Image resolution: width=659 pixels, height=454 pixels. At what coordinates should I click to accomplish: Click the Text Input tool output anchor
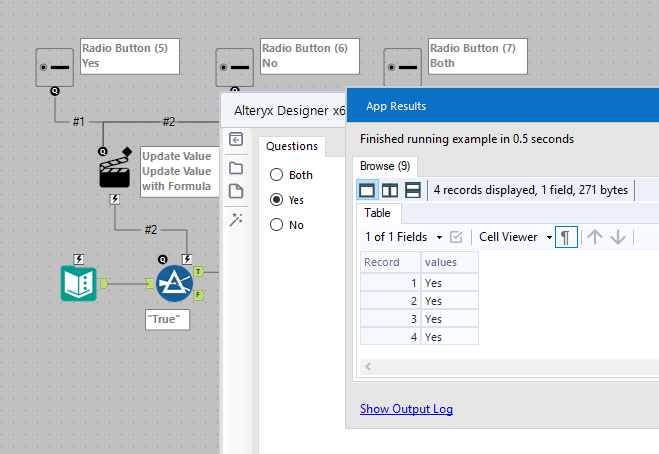[x=104, y=284]
